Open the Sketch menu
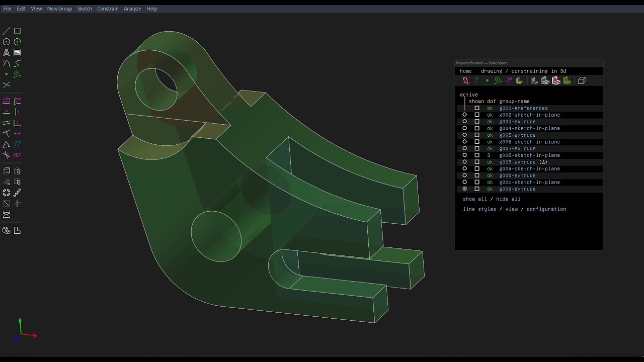Image resolution: width=644 pixels, height=362 pixels. 85,9
